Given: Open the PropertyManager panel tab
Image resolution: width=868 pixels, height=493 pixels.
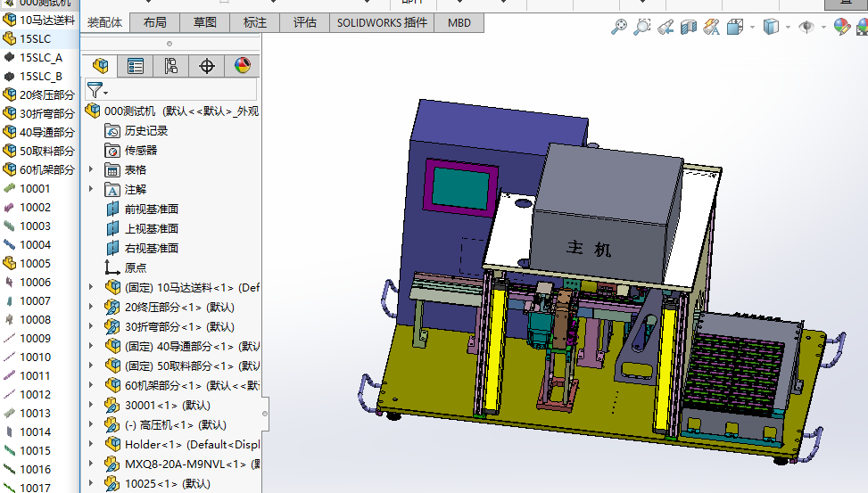Looking at the screenshot, I should [x=135, y=65].
